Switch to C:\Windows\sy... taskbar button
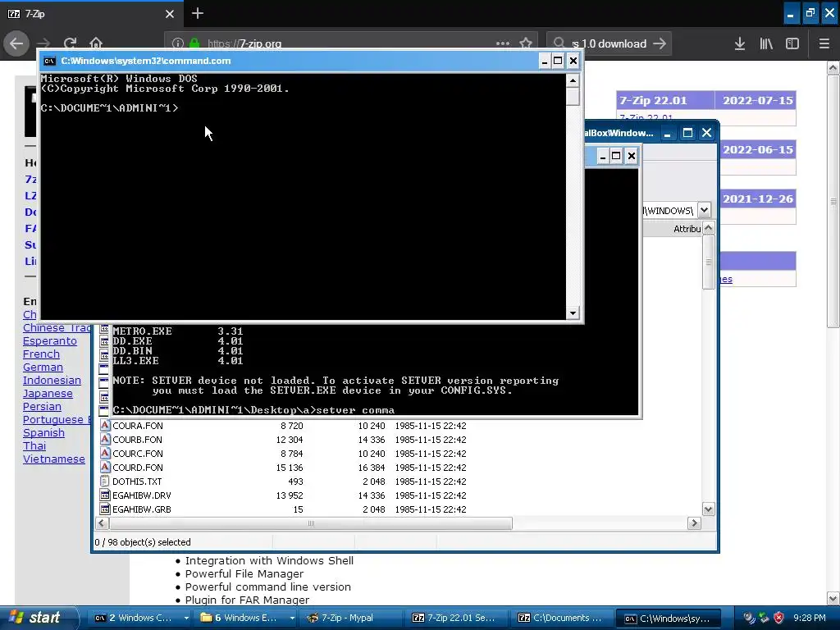This screenshot has height=630, width=840. click(669, 619)
